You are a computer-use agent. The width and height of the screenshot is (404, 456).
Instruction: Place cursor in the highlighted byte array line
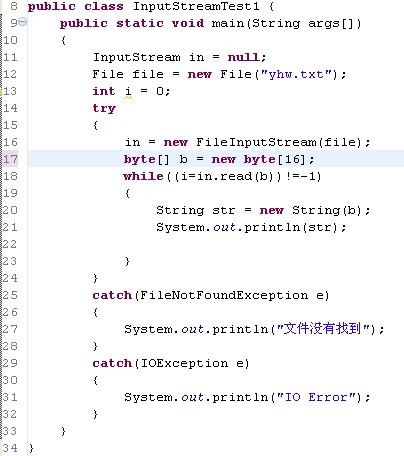pyautogui.click(x=216, y=159)
